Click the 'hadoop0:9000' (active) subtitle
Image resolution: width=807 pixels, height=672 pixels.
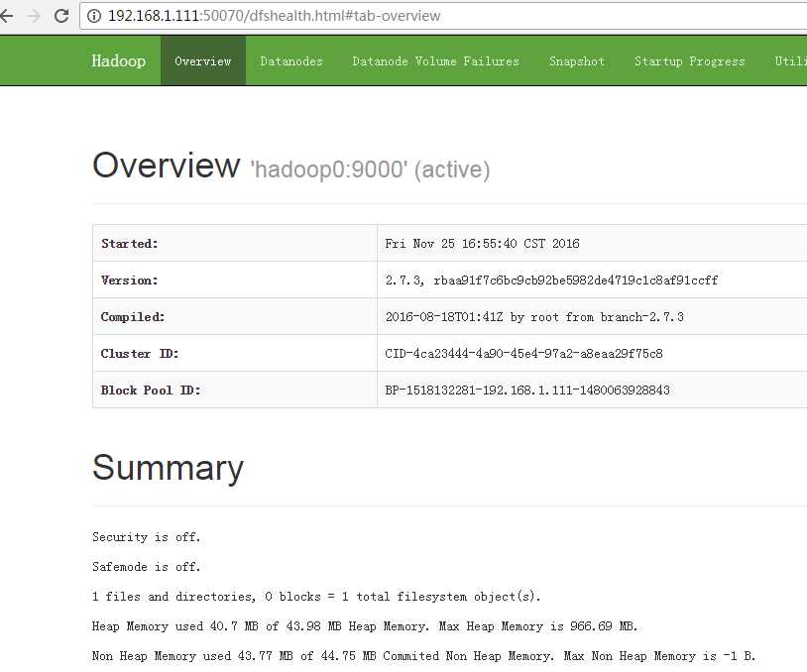coord(370,169)
